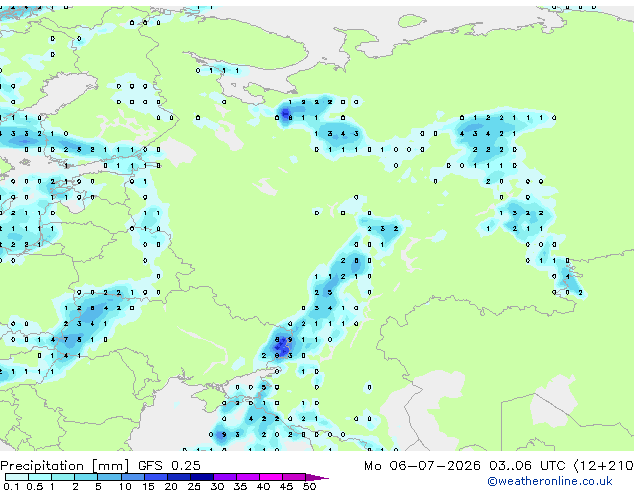Click the '35' legend scale label
This screenshot has height=490, width=634.
click(x=240, y=486)
